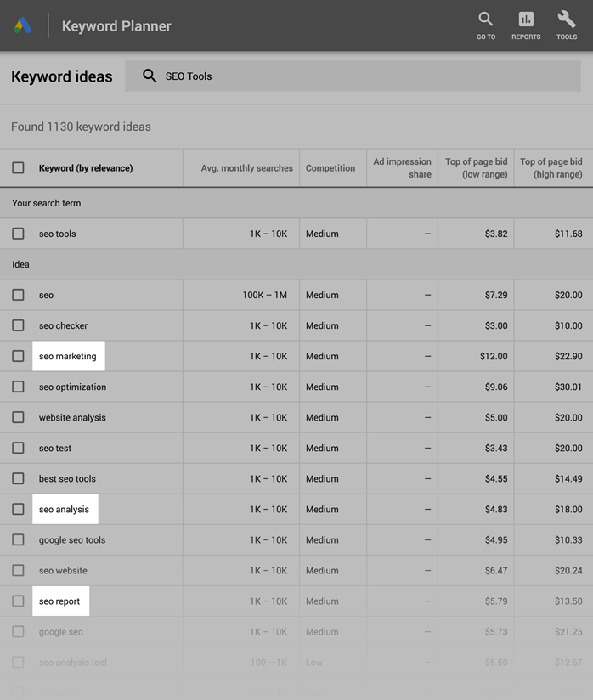This screenshot has height=700, width=593.
Task: Select the seo checker checkbox
Action: click(19, 325)
